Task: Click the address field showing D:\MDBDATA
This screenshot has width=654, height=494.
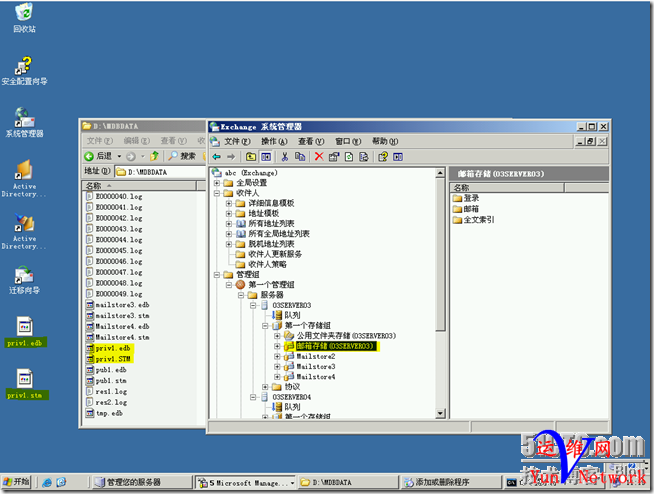Action: tap(161, 171)
